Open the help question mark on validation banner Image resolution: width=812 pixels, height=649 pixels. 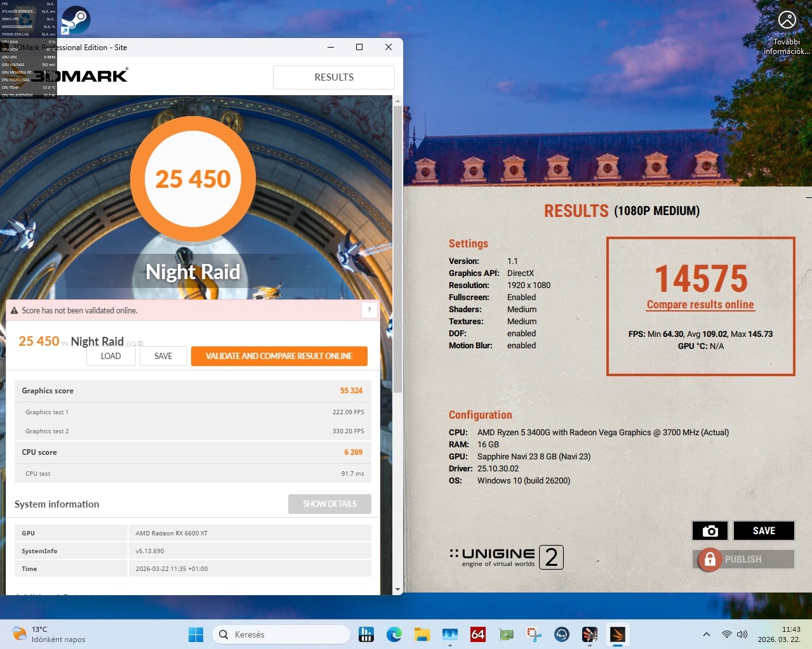tap(369, 310)
